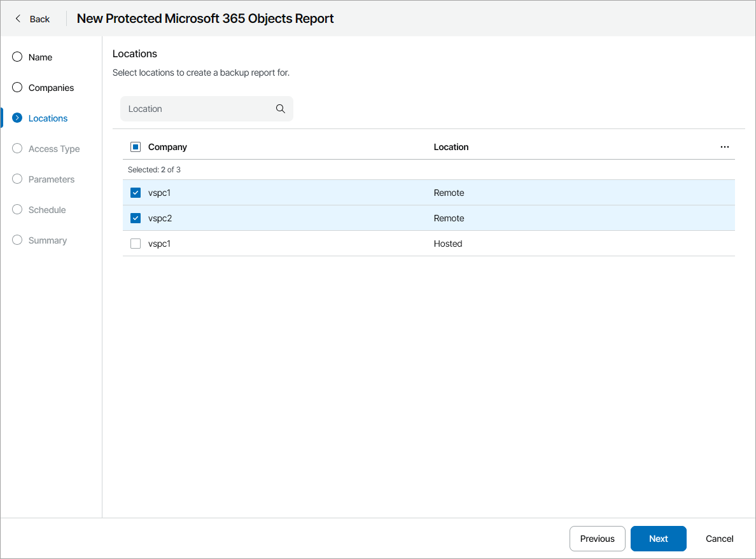This screenshot has height=559, width=756.
Task: Click the Access Type step circle icon
Action: pos(17,149)
